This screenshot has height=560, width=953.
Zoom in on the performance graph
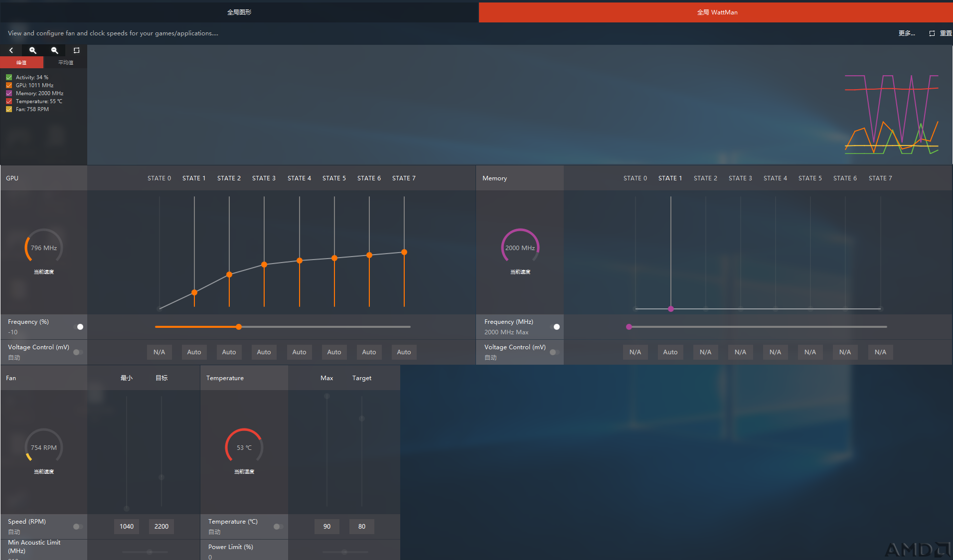pos(33,50)
